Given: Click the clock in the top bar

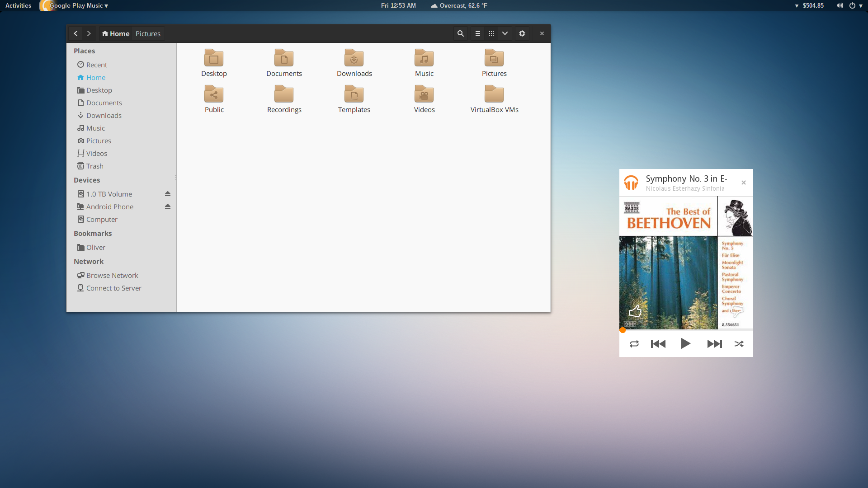Looking at the screenshot, I should tap(398, 5).
